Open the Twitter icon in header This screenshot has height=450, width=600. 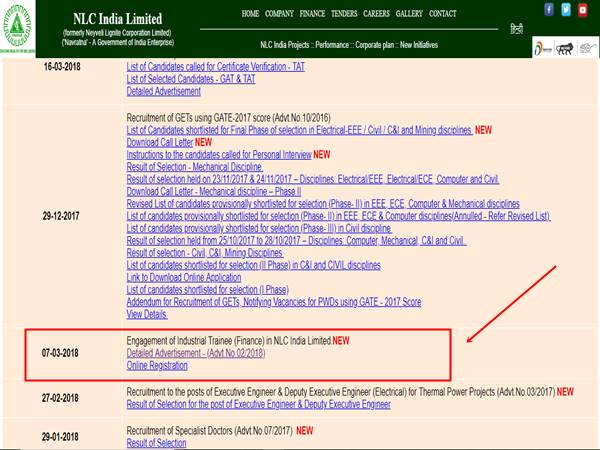pos(566,10)
